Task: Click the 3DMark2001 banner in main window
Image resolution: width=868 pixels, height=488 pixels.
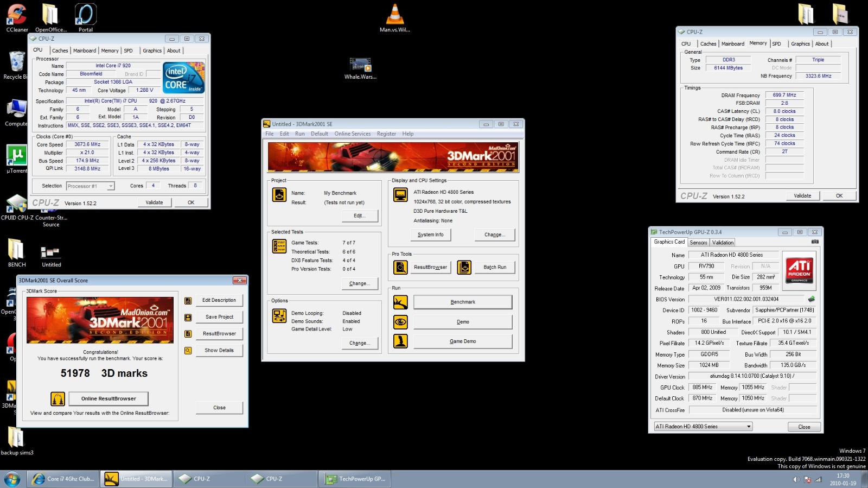Action: [x=393, y=157]
